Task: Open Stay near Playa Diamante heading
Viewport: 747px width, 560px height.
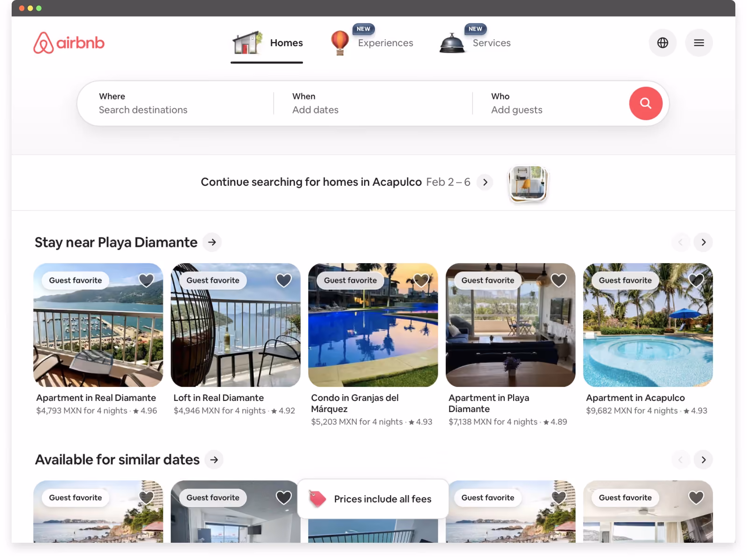Action: pos(116,242)
